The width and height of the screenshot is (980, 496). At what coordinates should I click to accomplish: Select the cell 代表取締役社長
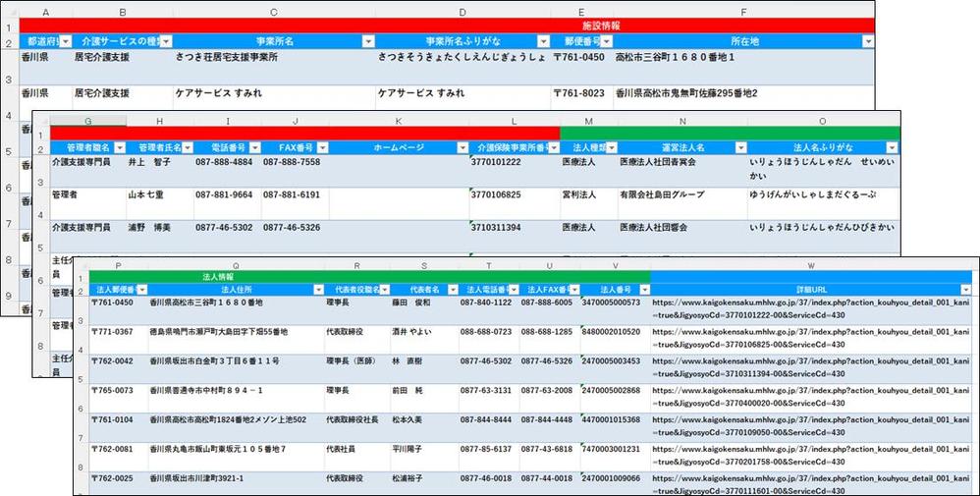click(357, 426)
